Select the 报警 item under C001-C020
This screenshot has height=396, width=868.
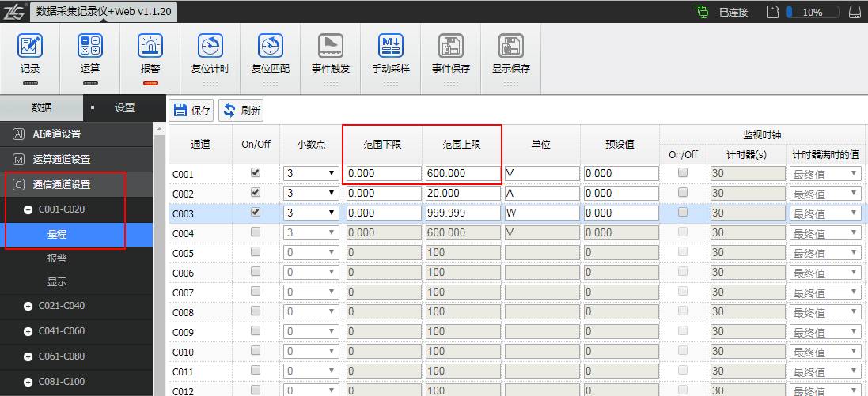point(57,258)
